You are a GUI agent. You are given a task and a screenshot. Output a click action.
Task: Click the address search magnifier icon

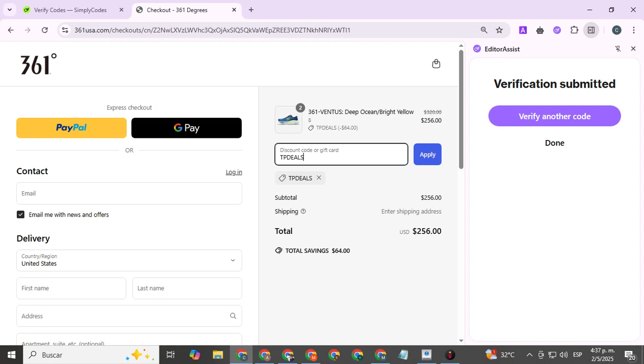pos(233,316)
